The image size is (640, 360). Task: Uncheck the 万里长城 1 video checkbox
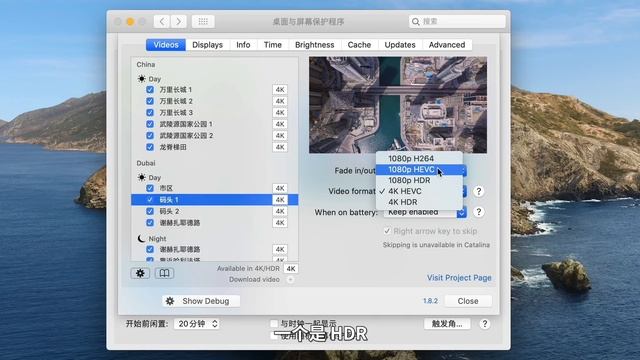[x=150, y=90]
